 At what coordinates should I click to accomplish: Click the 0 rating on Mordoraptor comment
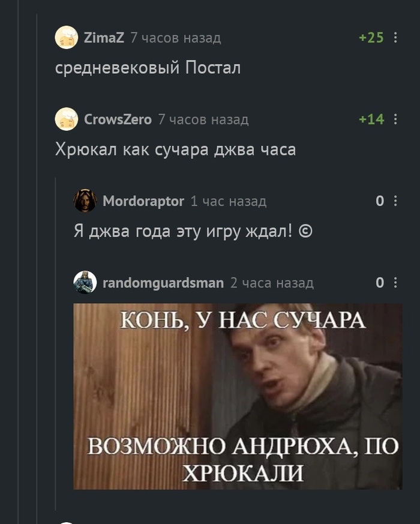coord(380,201)
